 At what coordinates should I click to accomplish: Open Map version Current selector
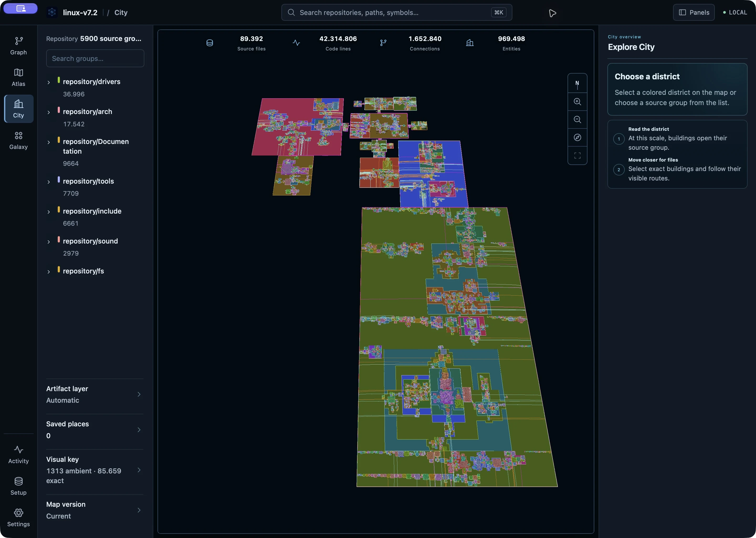point(95,510)
